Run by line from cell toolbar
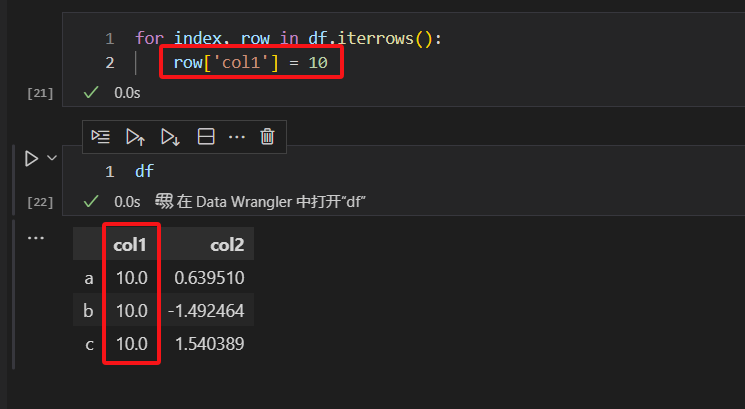Screen dimensions: 745x409 pyautogui.click(x=100, y=137)
